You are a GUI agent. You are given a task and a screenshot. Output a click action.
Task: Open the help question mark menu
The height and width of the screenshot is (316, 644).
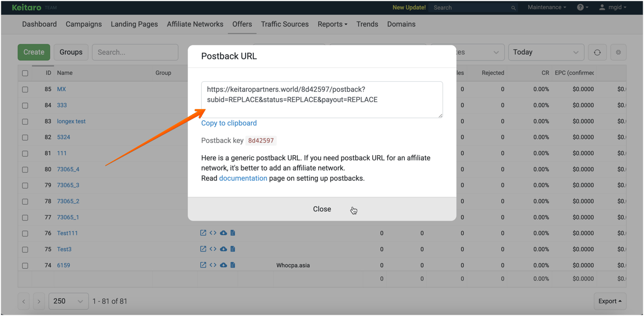[580, 7]
